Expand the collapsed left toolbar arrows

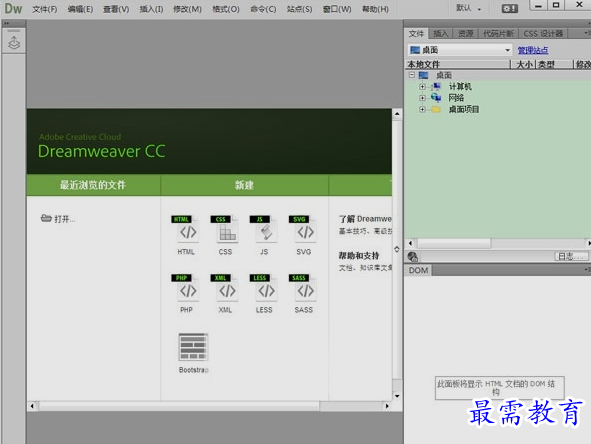6,23
